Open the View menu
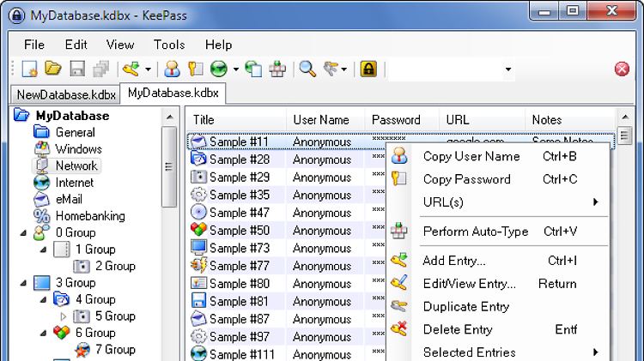 pyautogui.click(x=120, y=45)
